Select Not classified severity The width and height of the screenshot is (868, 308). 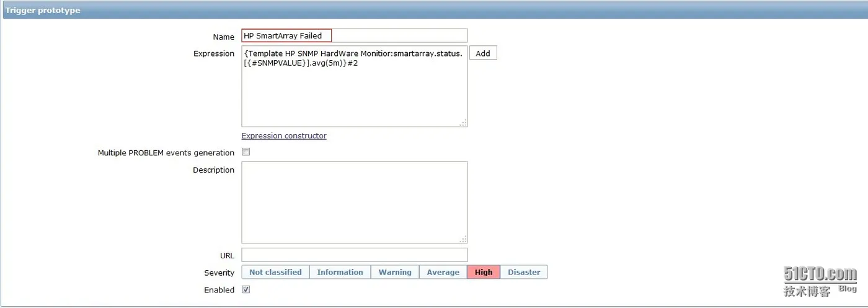point(275,272)
